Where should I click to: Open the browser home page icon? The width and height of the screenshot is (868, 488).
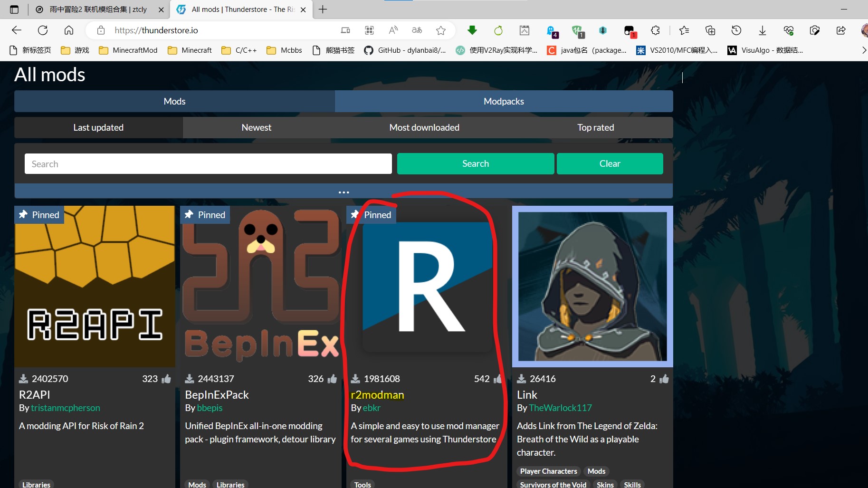[69, 30]
